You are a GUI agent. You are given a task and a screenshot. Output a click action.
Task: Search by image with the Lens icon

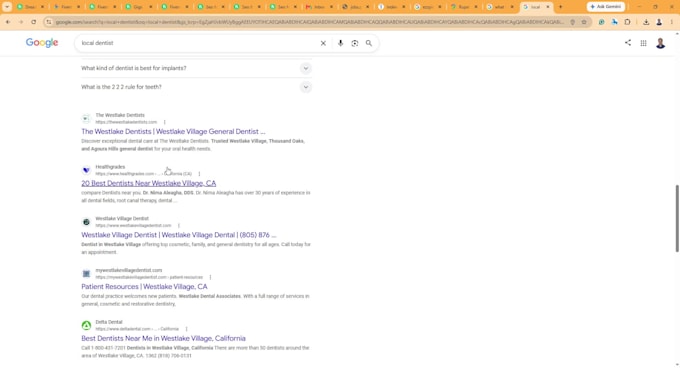pyautogui.click(x=355, y=43)
